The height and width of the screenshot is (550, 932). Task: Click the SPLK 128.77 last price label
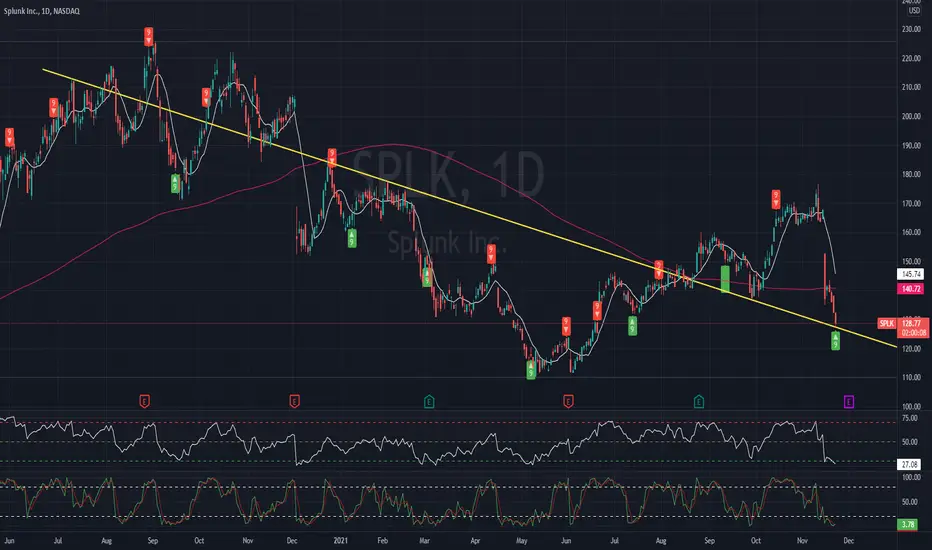click(903, 323)
